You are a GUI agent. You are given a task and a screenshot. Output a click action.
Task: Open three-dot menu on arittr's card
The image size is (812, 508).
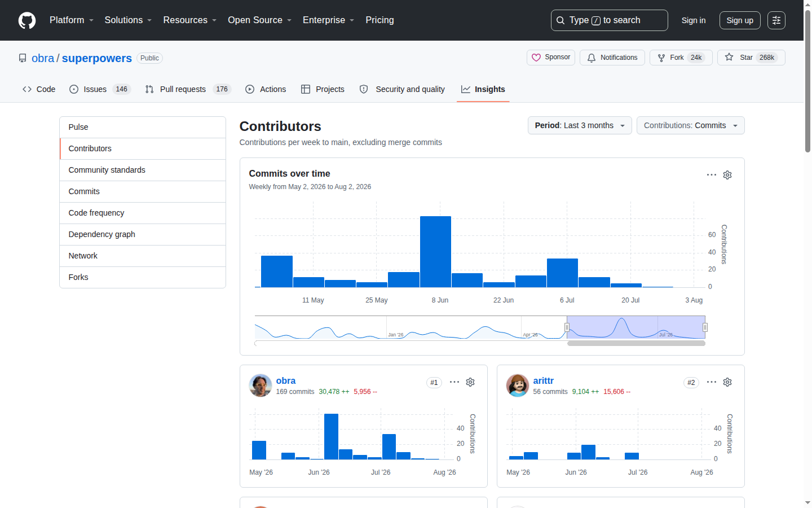tap(712, 382)
